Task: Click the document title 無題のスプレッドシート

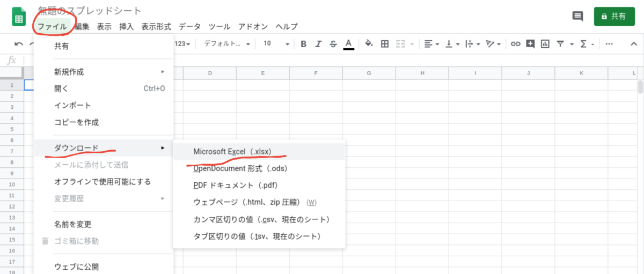Action: coord(90,11)
